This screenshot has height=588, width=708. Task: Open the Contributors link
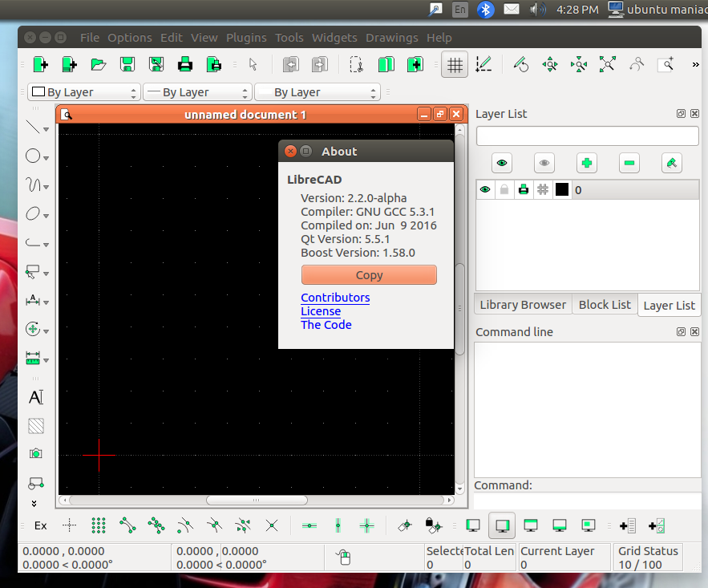335,298
